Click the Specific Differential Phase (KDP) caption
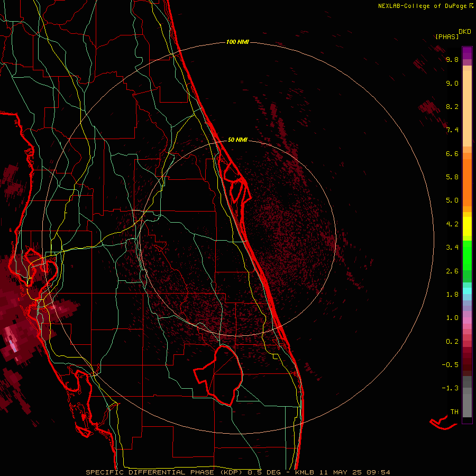 (164, 472)
